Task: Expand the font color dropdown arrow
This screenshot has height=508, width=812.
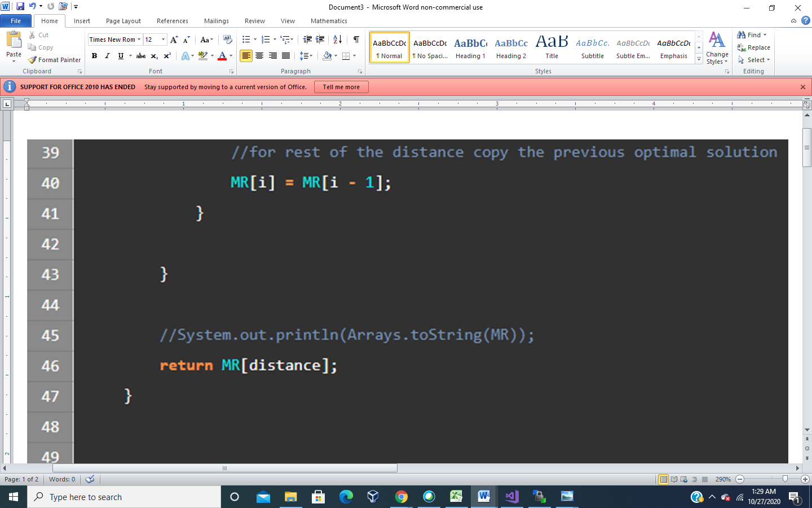Action: [x=230, y=56]
